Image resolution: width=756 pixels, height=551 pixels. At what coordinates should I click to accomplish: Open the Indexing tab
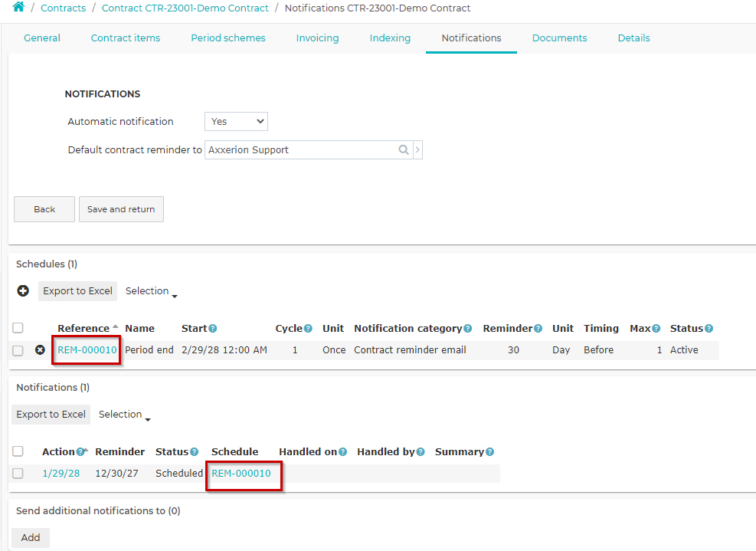(x=390, y=38)
